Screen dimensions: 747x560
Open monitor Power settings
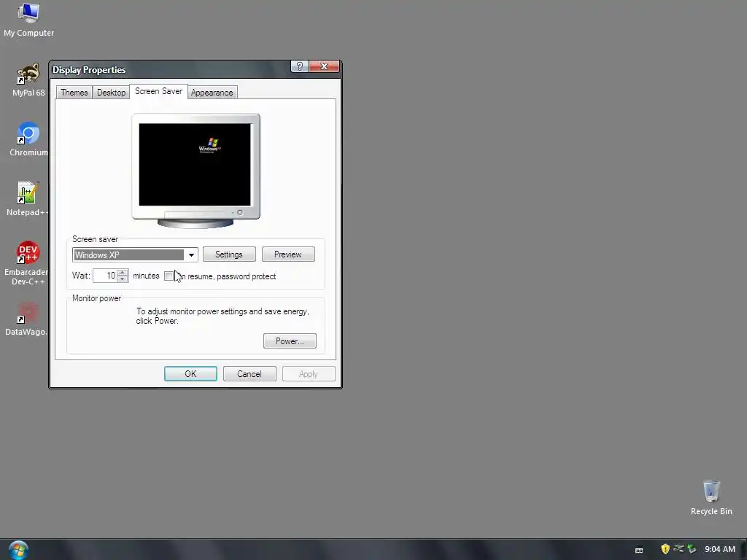coord(290,341)
